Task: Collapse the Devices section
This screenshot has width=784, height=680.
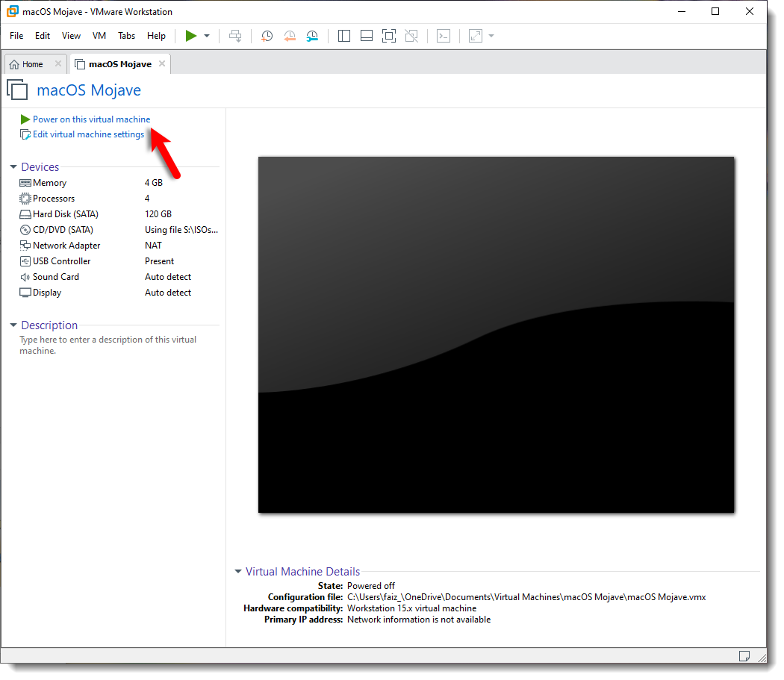Action: point(13,167)
